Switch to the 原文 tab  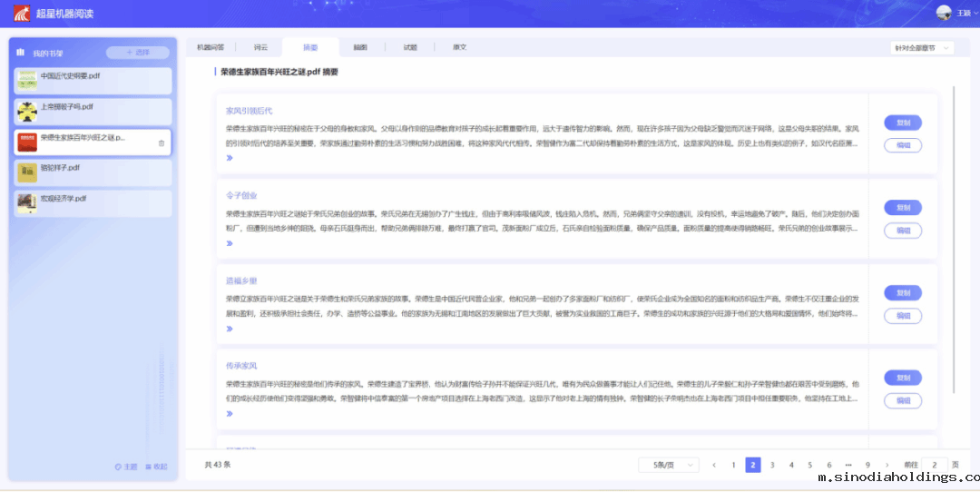(460, 47)
